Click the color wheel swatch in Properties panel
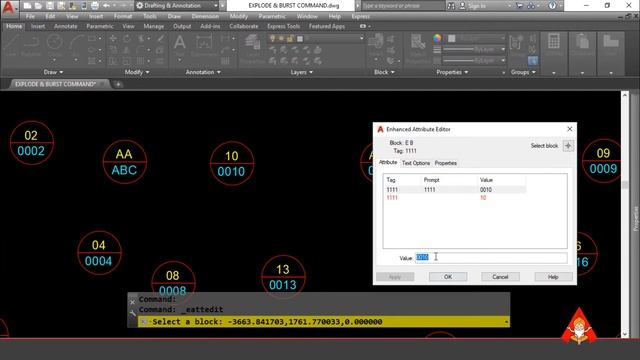Screen dimensions: 640x360 pos(437,38)
